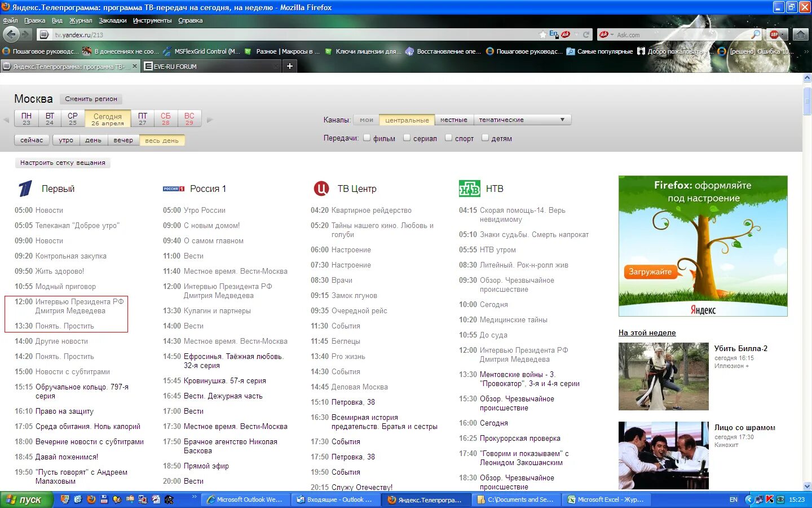Click the Лицо со шрамом thumbnail
Screen dimensions: 812x508
tap(663, 456)
